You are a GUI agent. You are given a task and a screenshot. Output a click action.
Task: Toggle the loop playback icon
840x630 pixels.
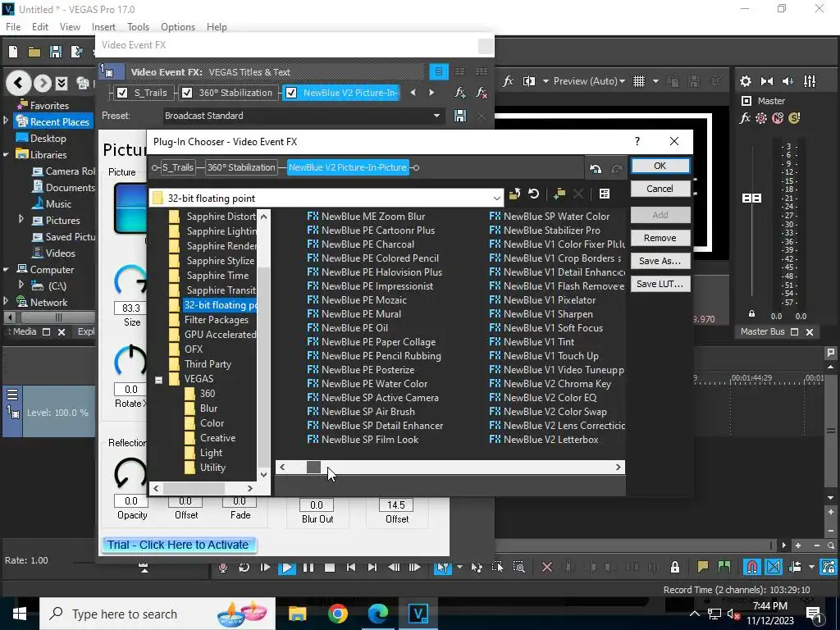coord(244,568)
